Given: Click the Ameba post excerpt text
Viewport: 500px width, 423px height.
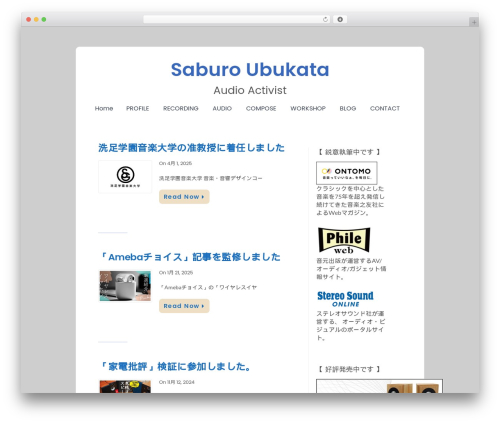Looking at the screenshot, I should coord(208,287).
